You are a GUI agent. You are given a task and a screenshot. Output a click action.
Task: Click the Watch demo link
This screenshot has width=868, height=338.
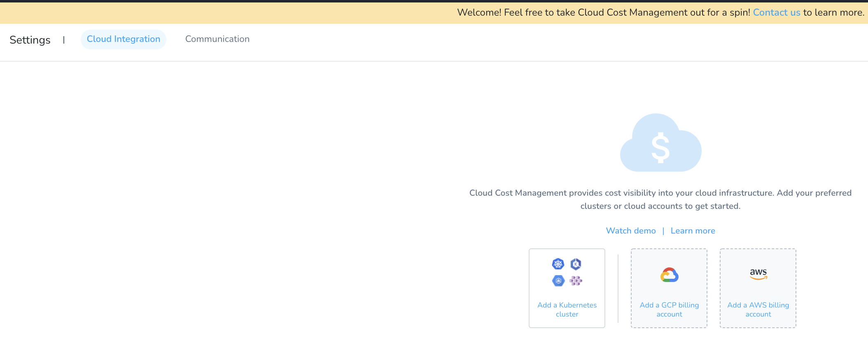tap(631, 231)
